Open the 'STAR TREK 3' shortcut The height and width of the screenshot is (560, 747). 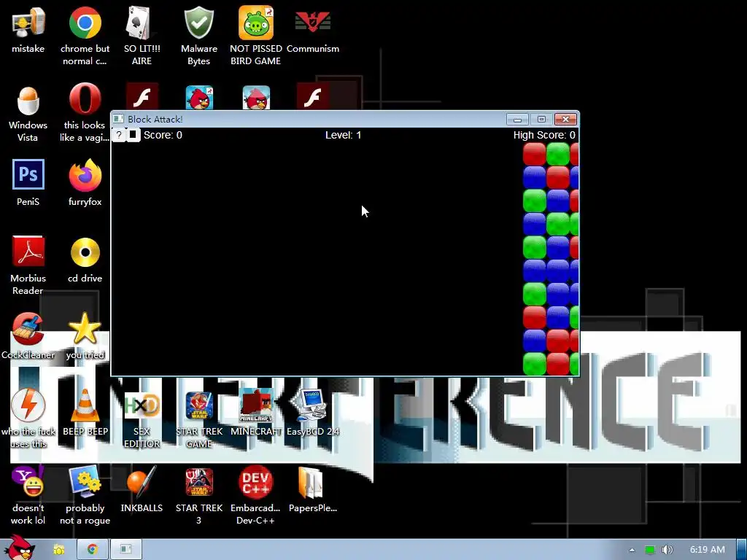tap(198, 495)
